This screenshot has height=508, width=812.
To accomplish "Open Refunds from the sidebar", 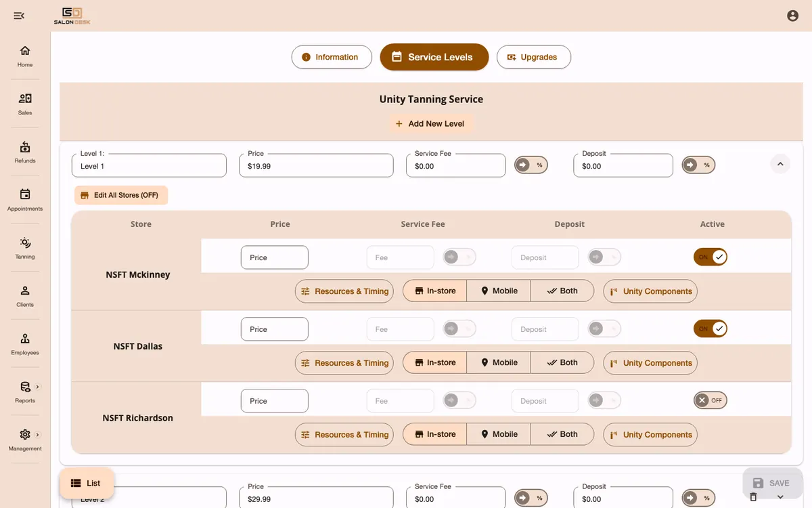I will pos(25,152).
